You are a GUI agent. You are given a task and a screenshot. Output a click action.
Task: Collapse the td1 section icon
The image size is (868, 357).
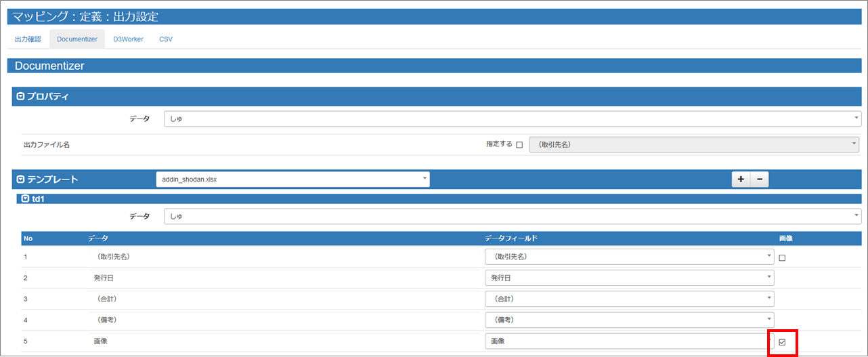26,199
